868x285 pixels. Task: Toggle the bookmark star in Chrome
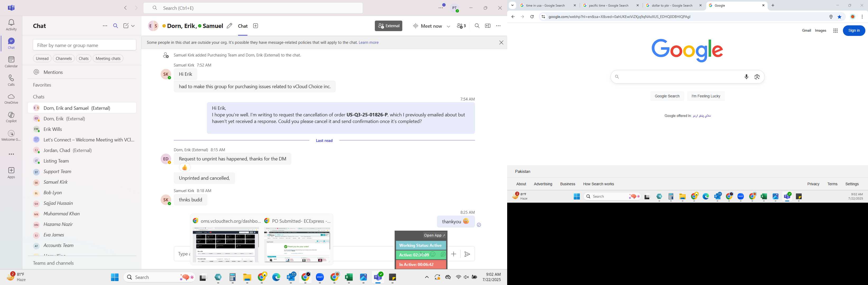click(x=839, y=17)
